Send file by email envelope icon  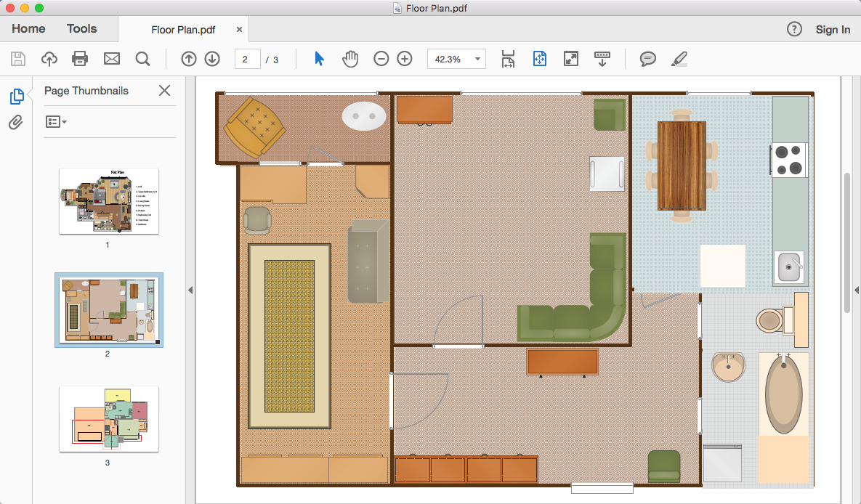click(x=111, y=59)
